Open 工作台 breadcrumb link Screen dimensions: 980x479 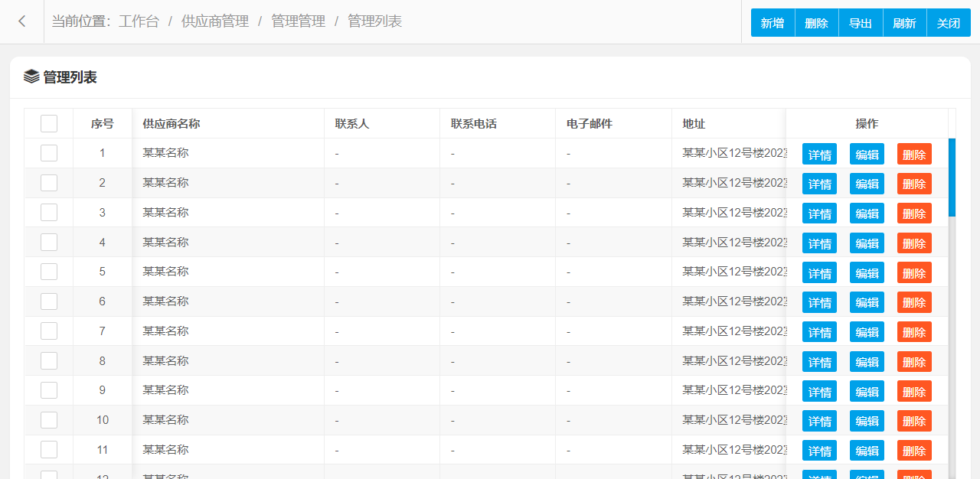139,21
